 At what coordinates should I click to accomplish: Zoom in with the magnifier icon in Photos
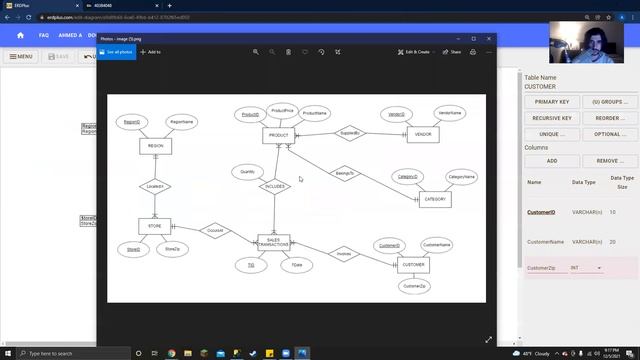[256, 52]
